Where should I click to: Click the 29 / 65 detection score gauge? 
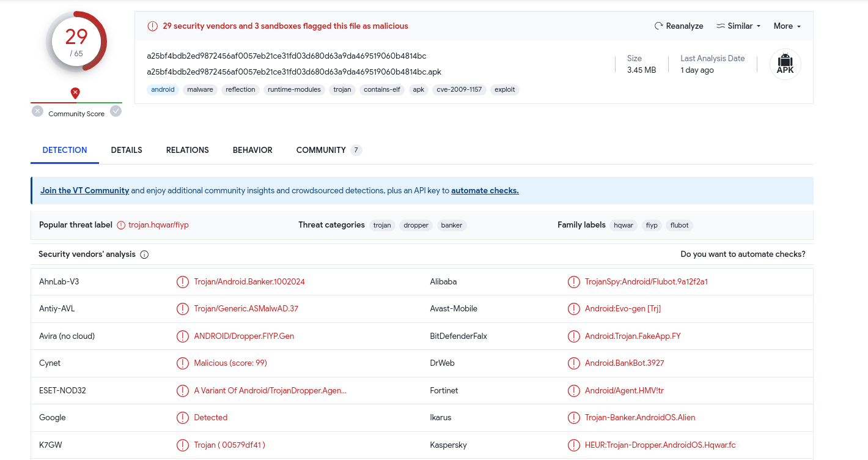pyautogui.click(x=76, y=42)
